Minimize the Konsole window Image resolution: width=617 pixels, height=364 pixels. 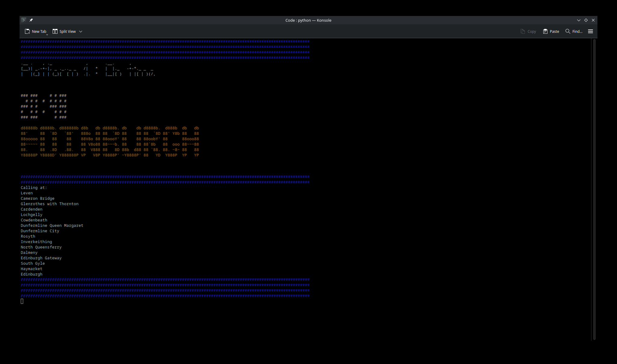pos(579,20)
